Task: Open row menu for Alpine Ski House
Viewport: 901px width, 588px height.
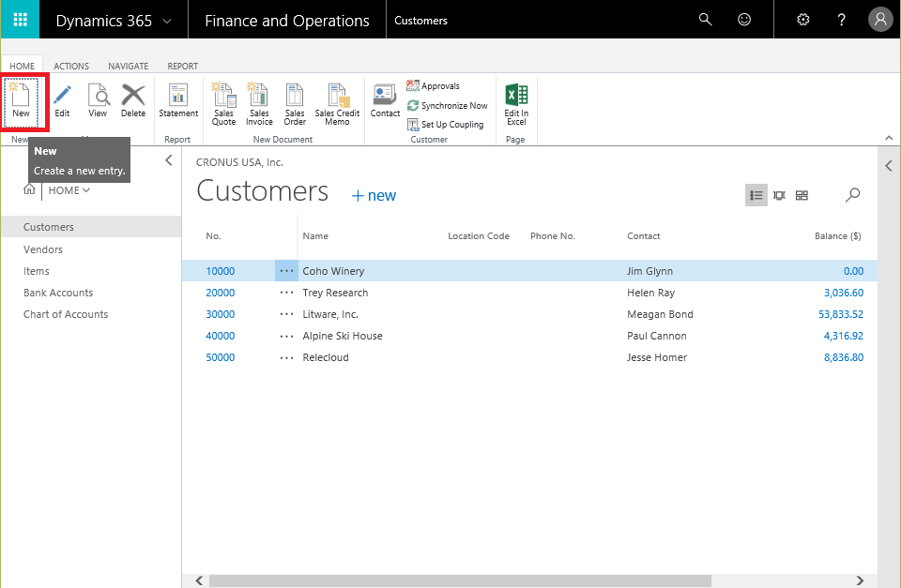Action: (x=286, y=336)
